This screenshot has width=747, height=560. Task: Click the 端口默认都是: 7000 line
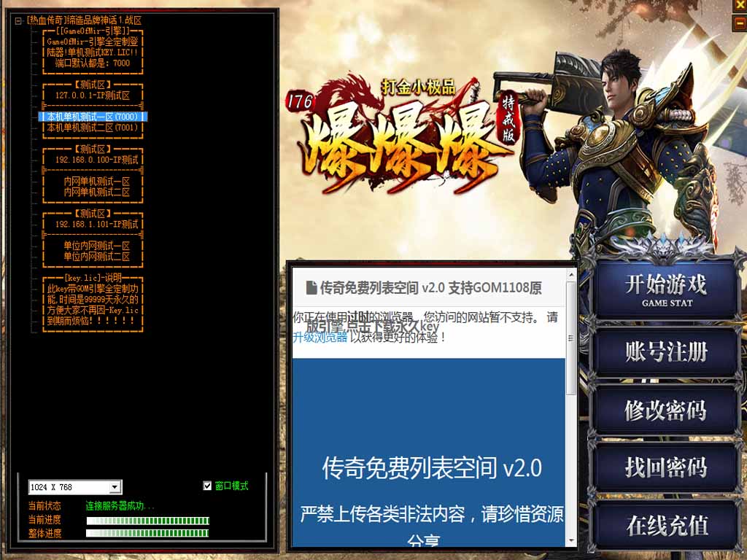pyautogui.click(x=93, y=63)
